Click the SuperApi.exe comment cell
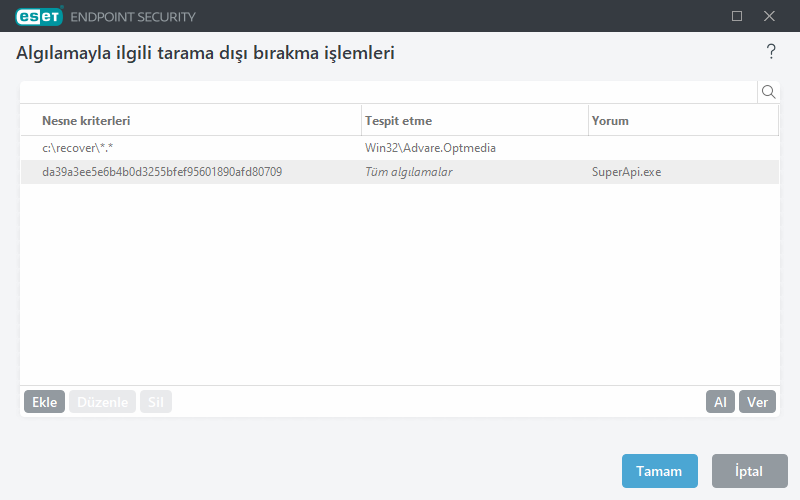 coord(627,172)
